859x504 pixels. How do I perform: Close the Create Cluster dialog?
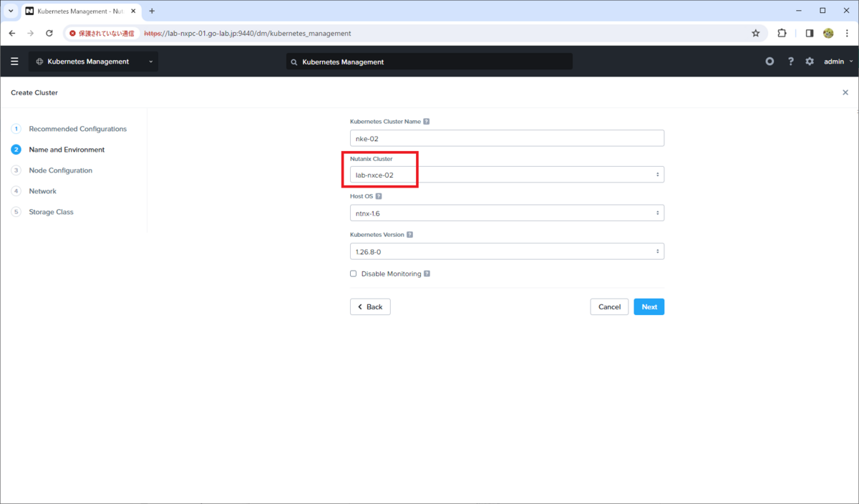coord(845,92)
